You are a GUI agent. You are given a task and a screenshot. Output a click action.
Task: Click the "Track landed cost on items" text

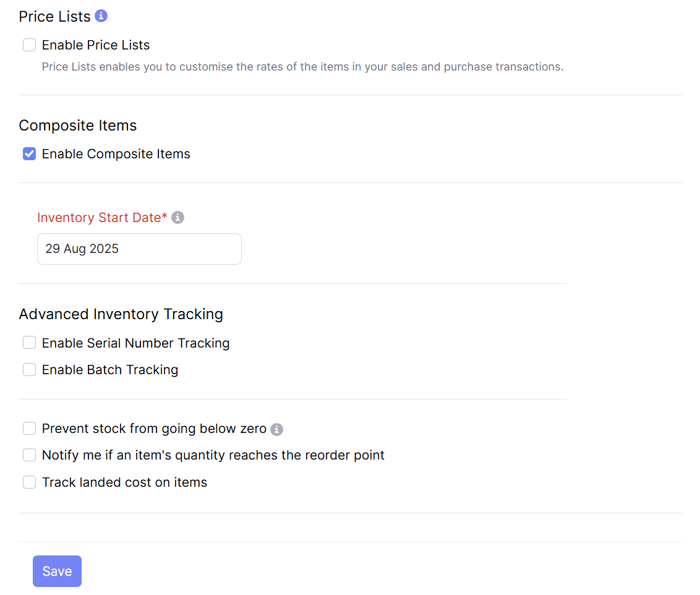click(x=124, y=482)
